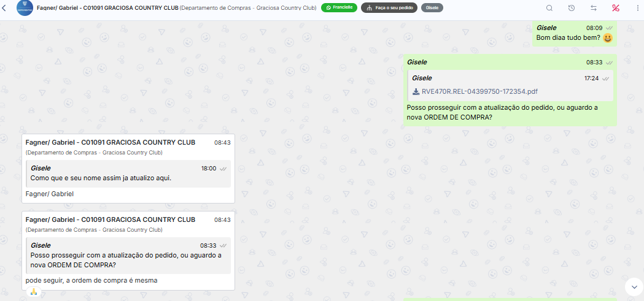This screenshot has height=301, width=644.
Task: Open quoted reply about ORDEM DE COMPRA
Action: coord(128,256)
